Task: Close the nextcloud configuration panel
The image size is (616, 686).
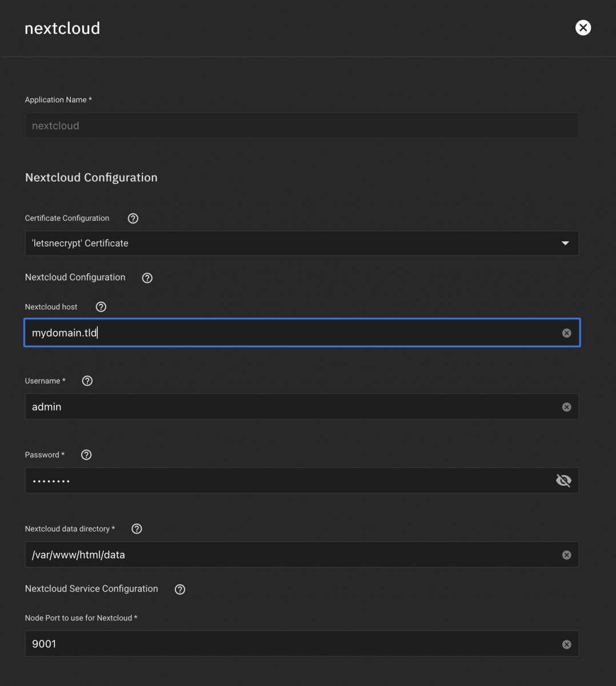Action: click(583, 28)
